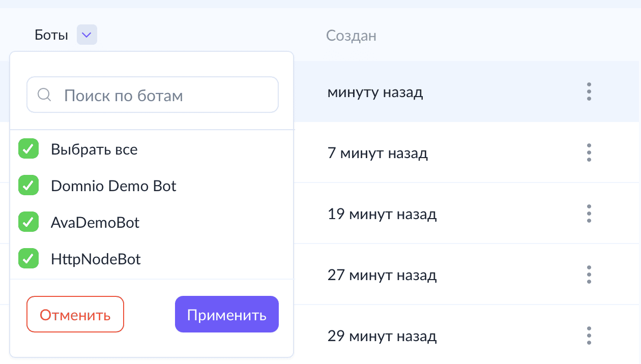Image resolution: width=641 pixels, height=364 pixels.
Task: Click the 'Создан' column header
Action: tap(351, 36)
